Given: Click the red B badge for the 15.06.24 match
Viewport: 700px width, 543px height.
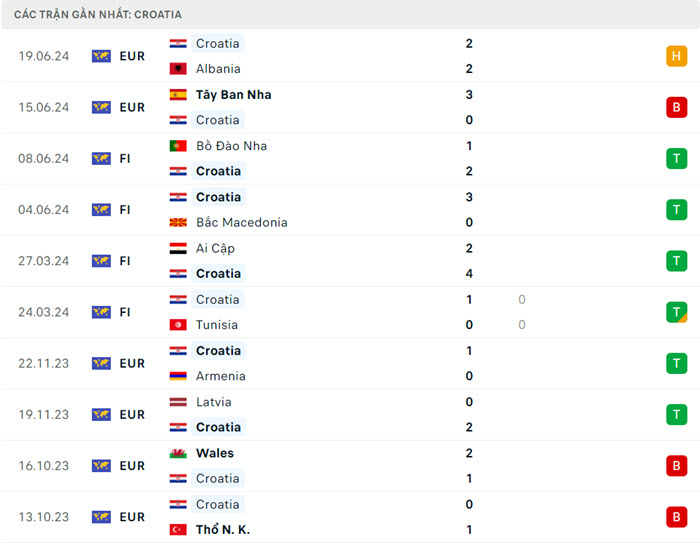Looking at the screenshot, I should point(677,107).
